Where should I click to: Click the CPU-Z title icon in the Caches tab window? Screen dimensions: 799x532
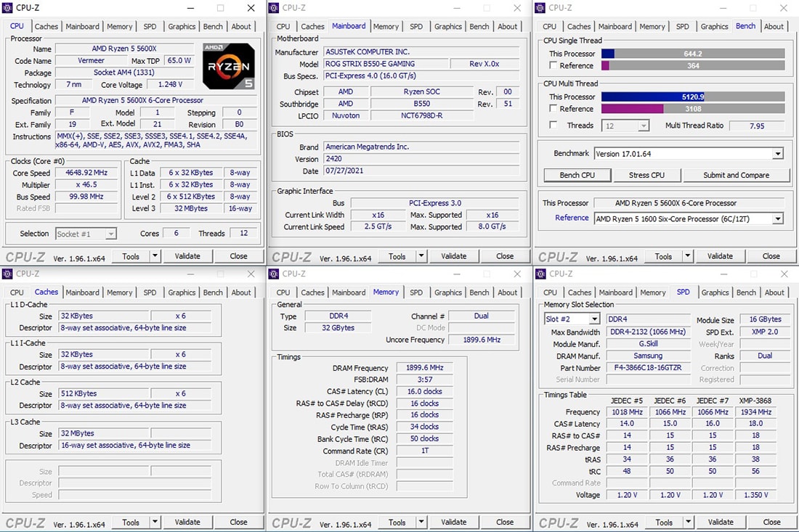tap(7, 274)
